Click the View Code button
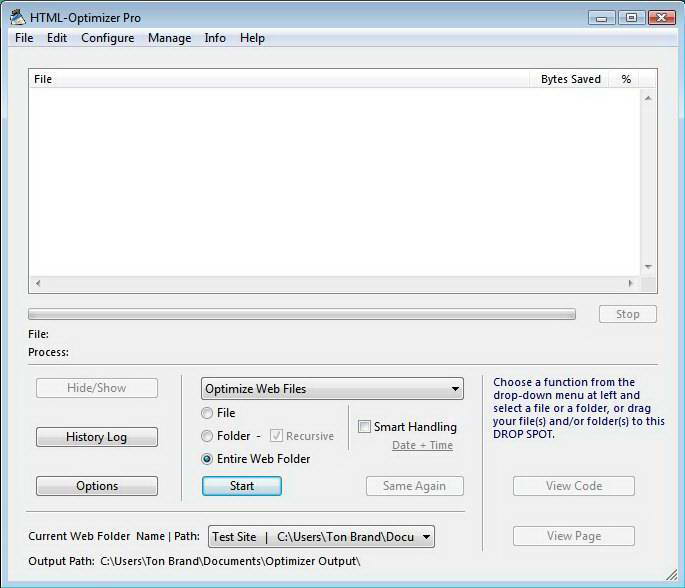 pos(574,486)
